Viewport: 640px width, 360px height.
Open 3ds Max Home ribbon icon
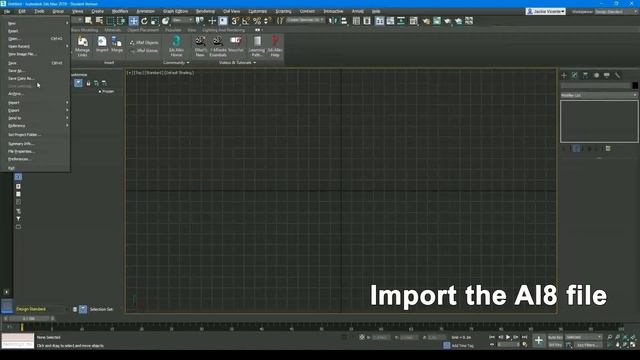point(176,46)
